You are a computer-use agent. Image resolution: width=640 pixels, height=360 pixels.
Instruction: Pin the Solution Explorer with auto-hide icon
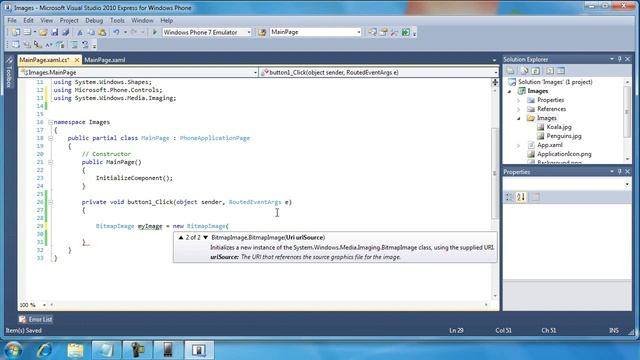[x=620, y=59]
